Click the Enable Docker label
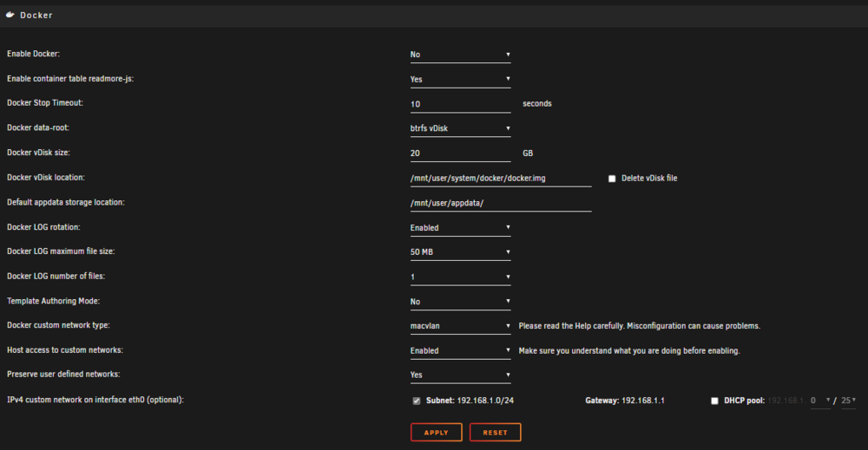 (33, 54)
